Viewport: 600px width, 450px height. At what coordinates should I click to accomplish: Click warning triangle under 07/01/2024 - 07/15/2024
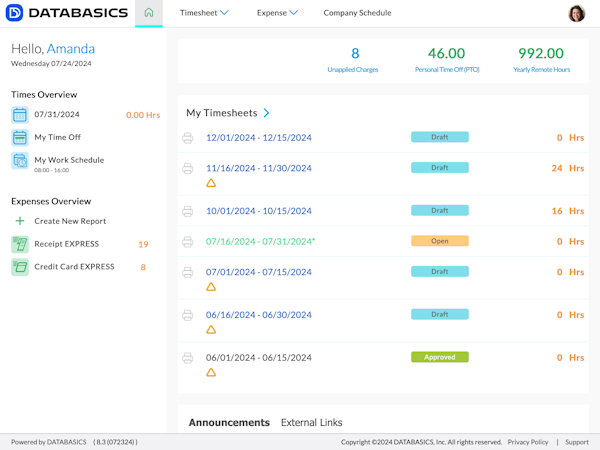211,287
